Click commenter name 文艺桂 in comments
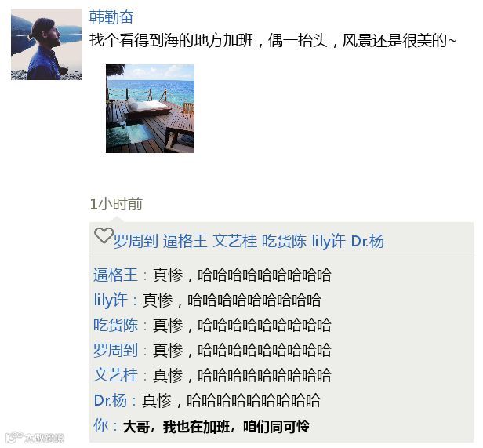This screenshot has height=448, width=483. coord(115,375)
